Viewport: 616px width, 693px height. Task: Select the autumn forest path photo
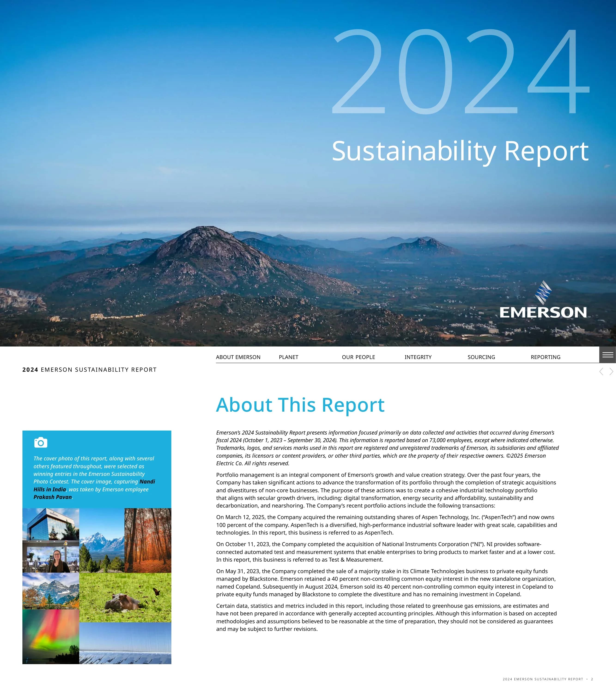[x=148, y=541]
